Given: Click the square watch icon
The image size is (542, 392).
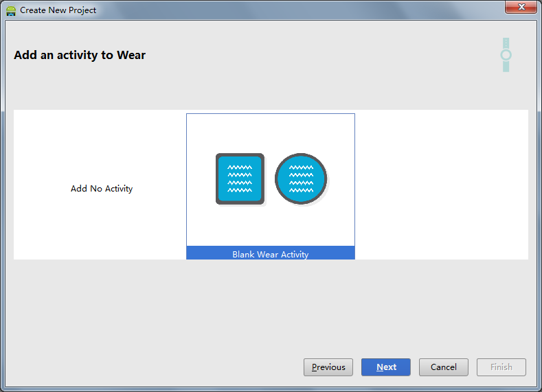Looking at the screenshot, I should pos(240,179).
